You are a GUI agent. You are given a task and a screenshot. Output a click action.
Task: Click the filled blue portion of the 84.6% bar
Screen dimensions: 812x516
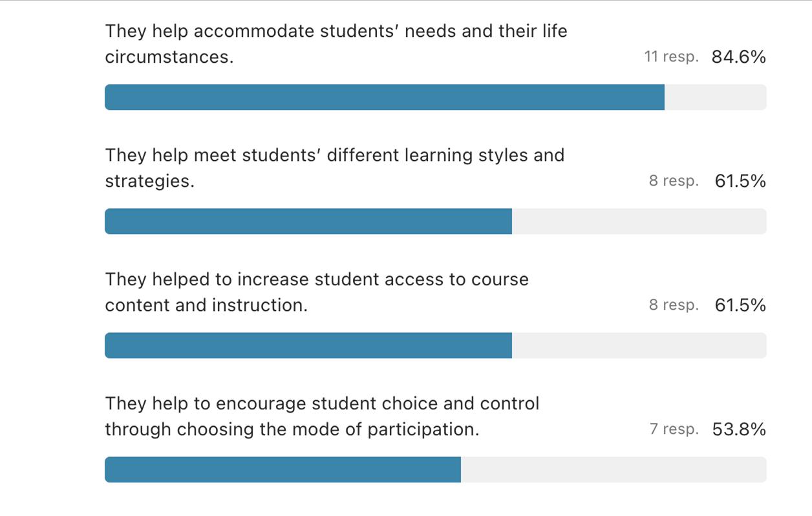coord(385,97)
